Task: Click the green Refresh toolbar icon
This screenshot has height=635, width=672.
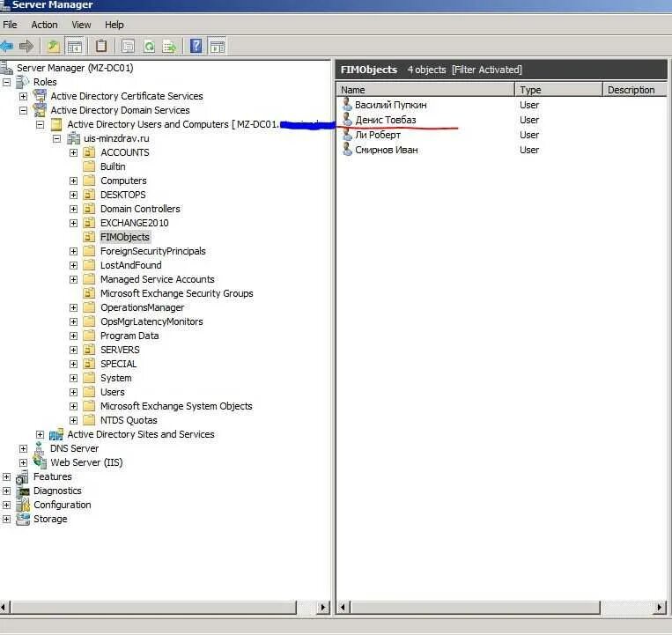Action: point(149,47)
